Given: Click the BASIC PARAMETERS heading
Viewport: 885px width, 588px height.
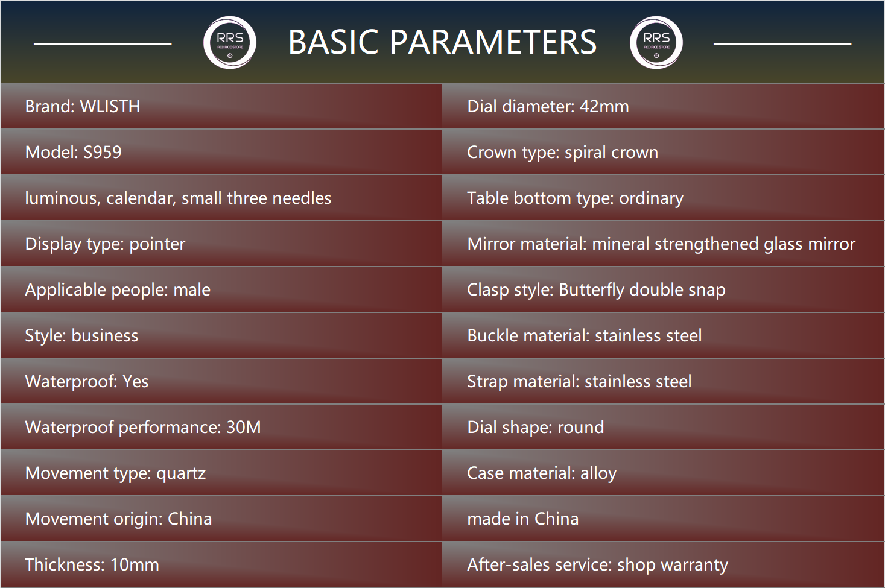Looking at the screenshot, I should tap(442, 42).
